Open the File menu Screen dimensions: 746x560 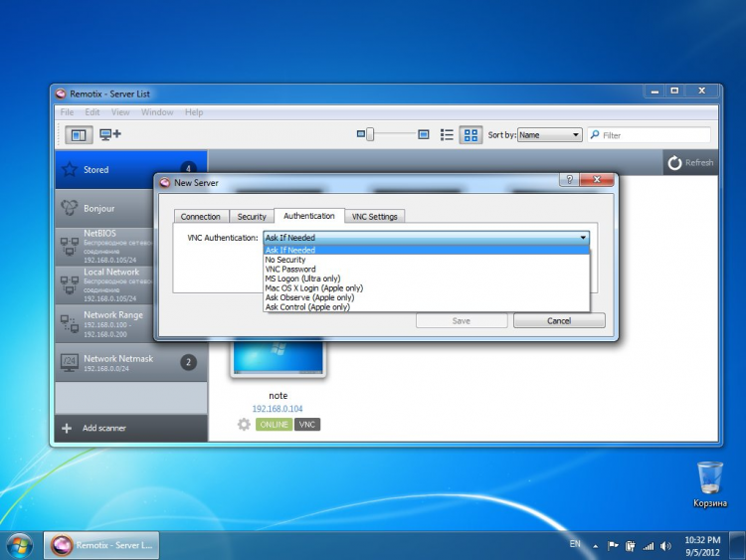67,112
